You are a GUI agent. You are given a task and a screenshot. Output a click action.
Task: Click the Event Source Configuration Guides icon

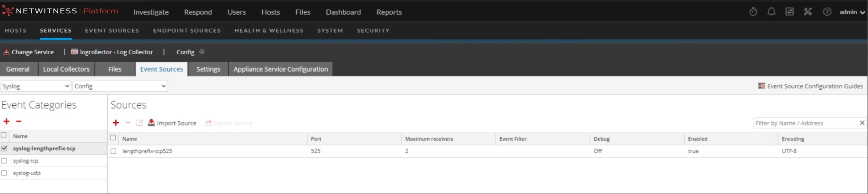[x=762, y=86]
